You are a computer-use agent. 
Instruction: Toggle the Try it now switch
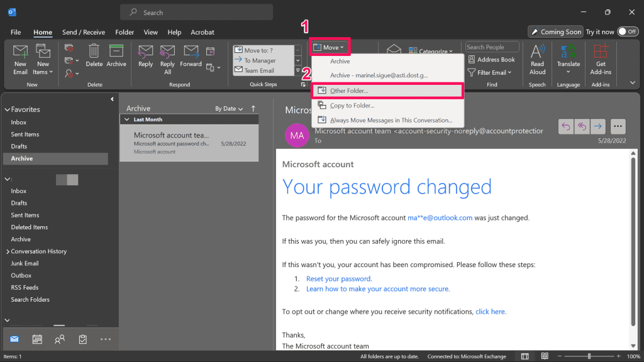tap(627, 31)
